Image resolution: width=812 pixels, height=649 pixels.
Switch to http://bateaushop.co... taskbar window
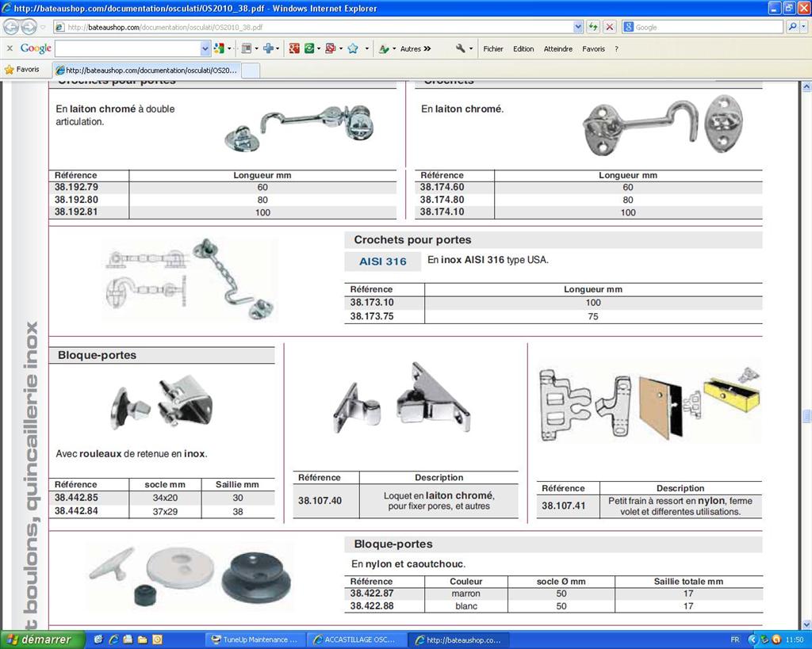pyautogui.click(x=458, y=639)
